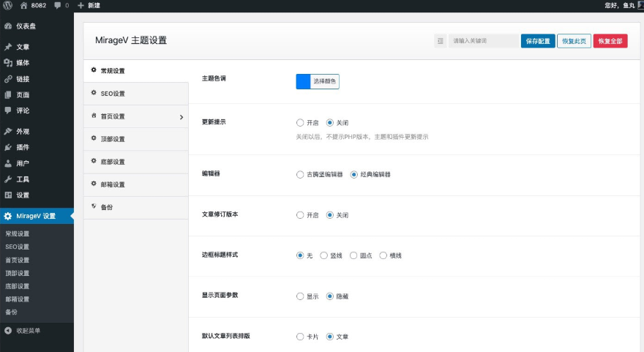Open 底部设置 in the sidebar submenu
Viewport: 644px width, 352px height.
click(18, 286)
